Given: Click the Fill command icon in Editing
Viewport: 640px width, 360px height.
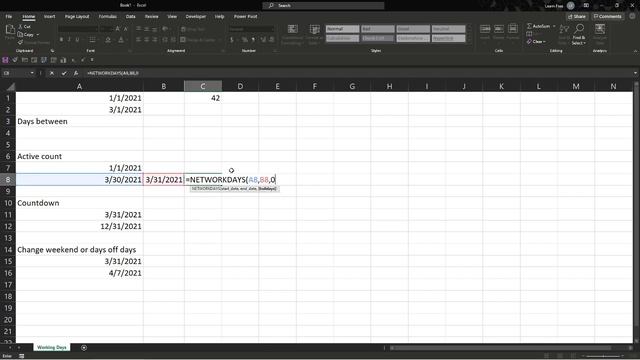Looking at the screenshot, I should tap(529, 34).
